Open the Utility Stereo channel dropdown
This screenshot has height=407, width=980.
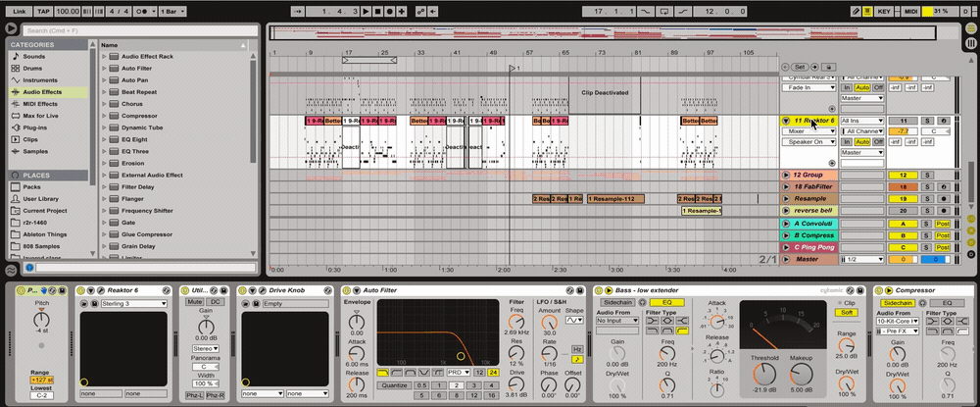[x=206, y=348]
